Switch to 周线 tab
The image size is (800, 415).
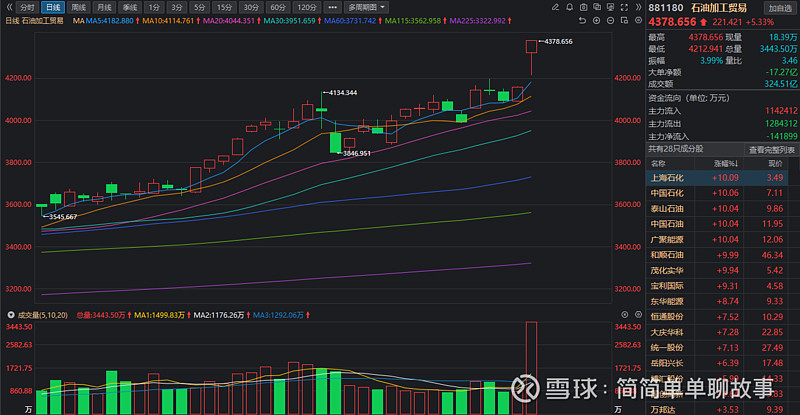79,7
